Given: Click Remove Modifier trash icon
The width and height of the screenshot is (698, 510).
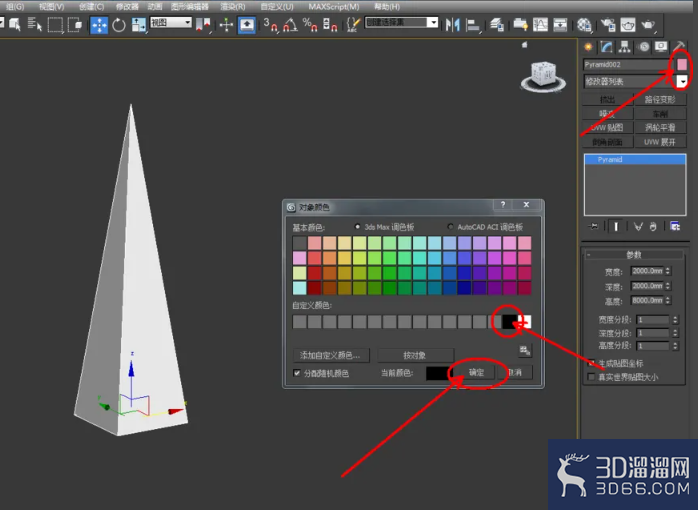Looking at the screenshot, I should click(653, 227).
